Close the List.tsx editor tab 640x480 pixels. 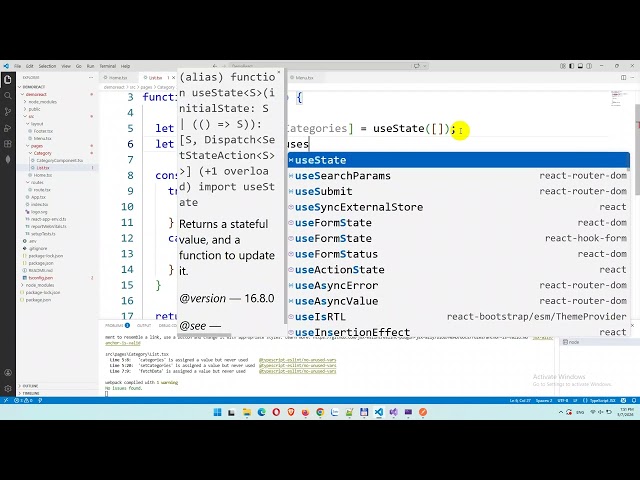pyautogui.click(x=173, y=78)
